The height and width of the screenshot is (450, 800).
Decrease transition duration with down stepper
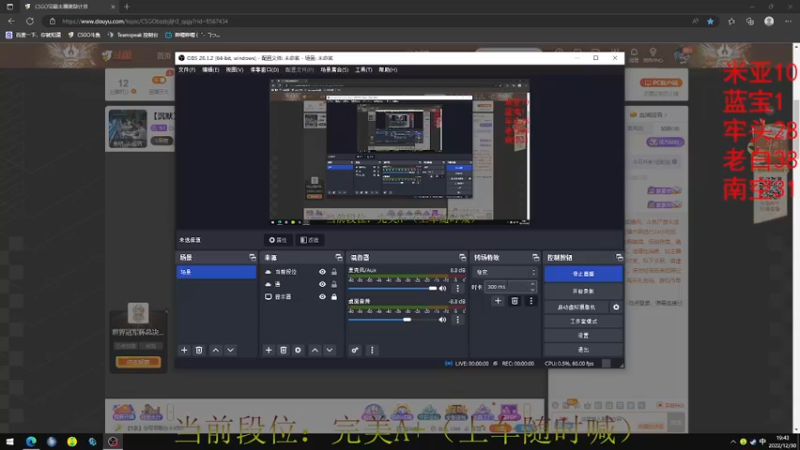pyautogui.click(x=532, y=290)
